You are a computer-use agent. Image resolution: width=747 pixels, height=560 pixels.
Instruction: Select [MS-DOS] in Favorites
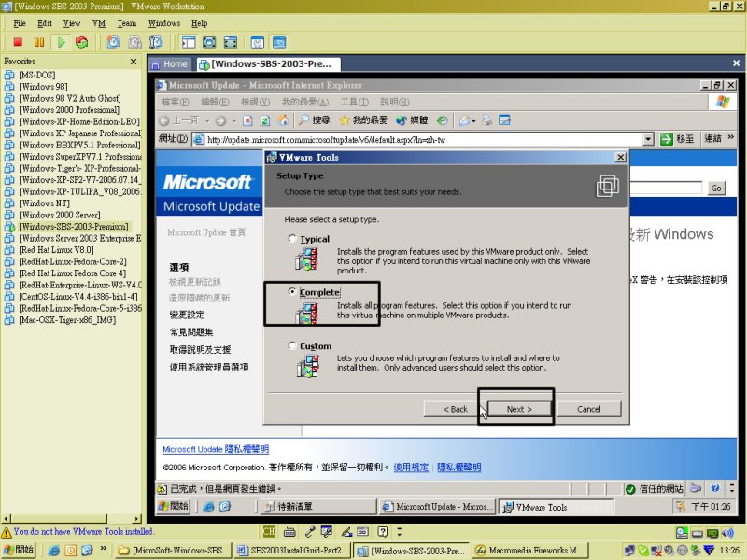click(x=37, y=75)
